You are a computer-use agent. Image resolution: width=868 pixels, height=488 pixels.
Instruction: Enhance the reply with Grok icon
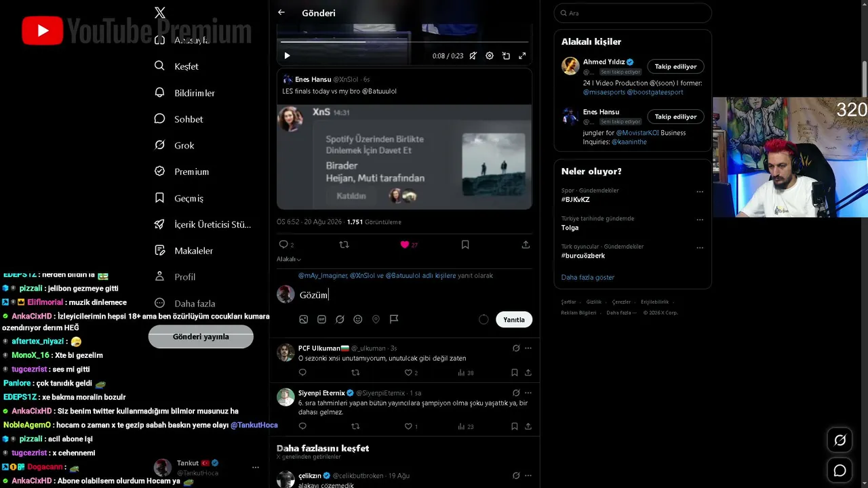click(x=340, y=319)
